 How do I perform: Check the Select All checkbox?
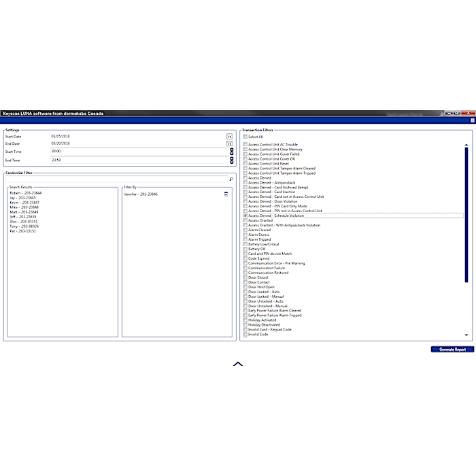(246, 137)
